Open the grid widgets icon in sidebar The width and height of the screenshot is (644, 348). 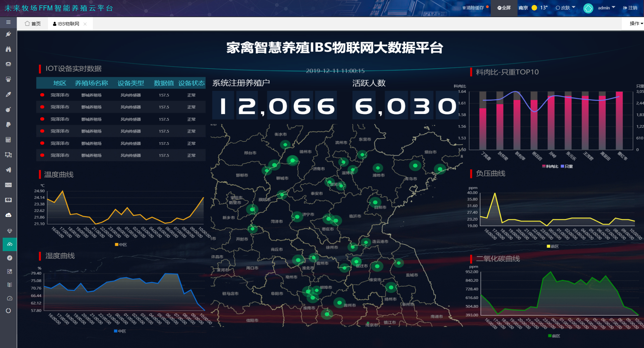(9, 271)
